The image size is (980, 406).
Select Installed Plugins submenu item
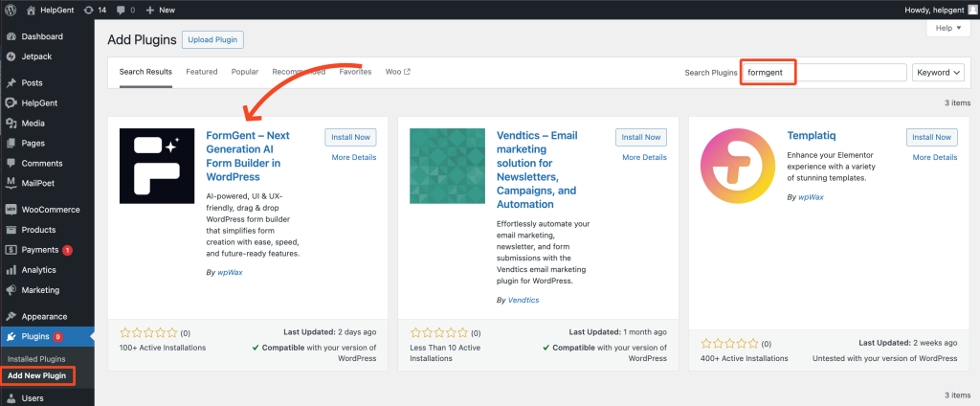click(x=36, y=359)
